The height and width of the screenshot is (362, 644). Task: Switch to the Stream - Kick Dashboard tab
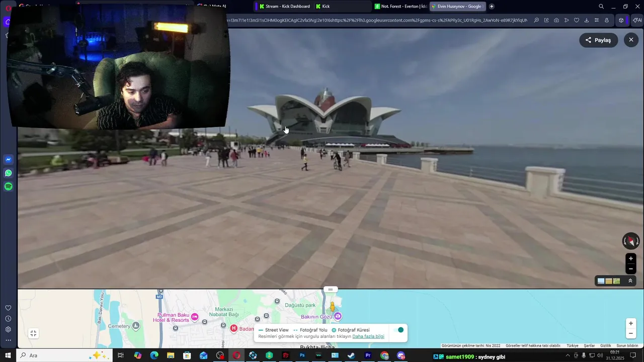point(284,7)
